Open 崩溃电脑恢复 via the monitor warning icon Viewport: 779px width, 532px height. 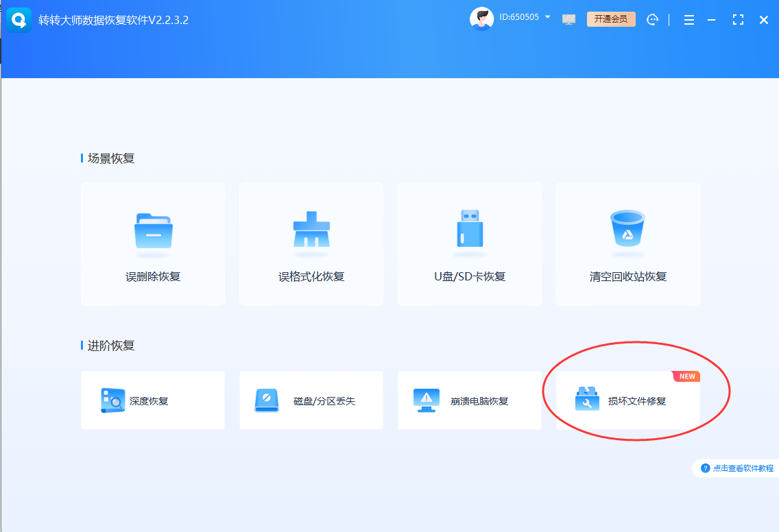click(426, 400)
